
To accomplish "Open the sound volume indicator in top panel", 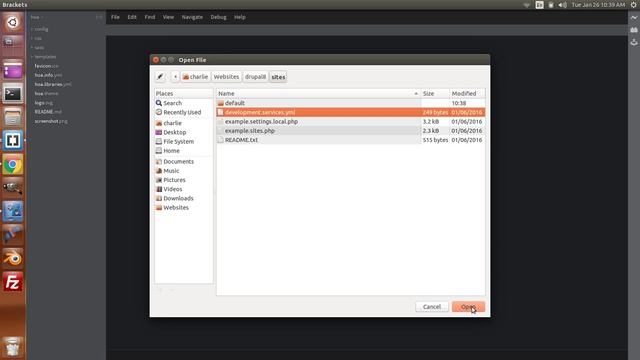I will (562, 5).
